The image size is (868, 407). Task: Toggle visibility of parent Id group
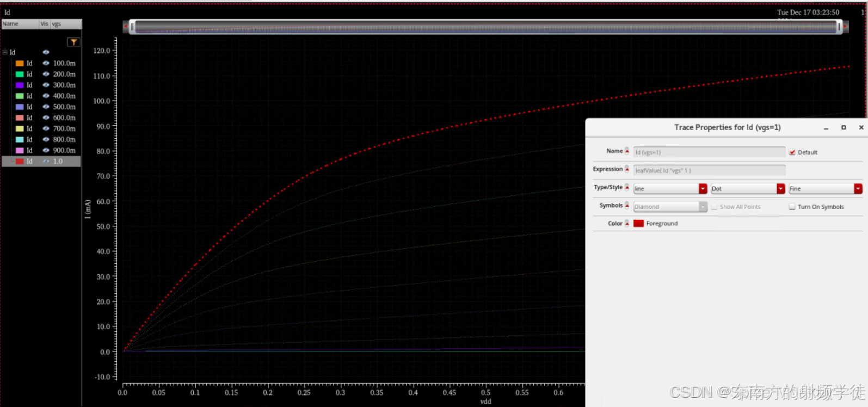tap(46, 52)
